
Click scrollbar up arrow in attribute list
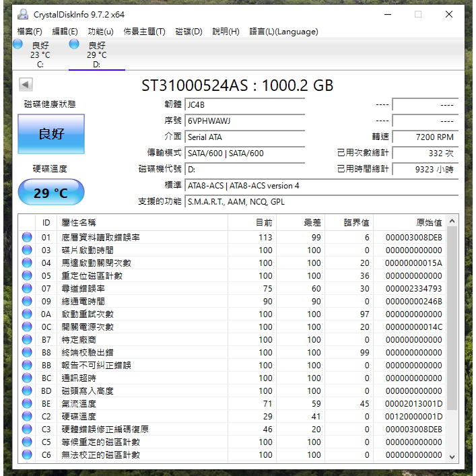(x=452, y=221)
